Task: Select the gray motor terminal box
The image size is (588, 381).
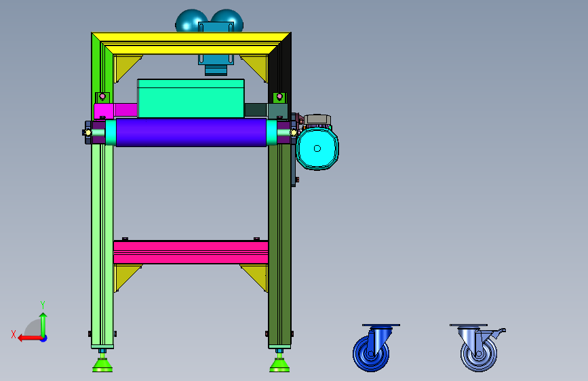Action: 317,120
